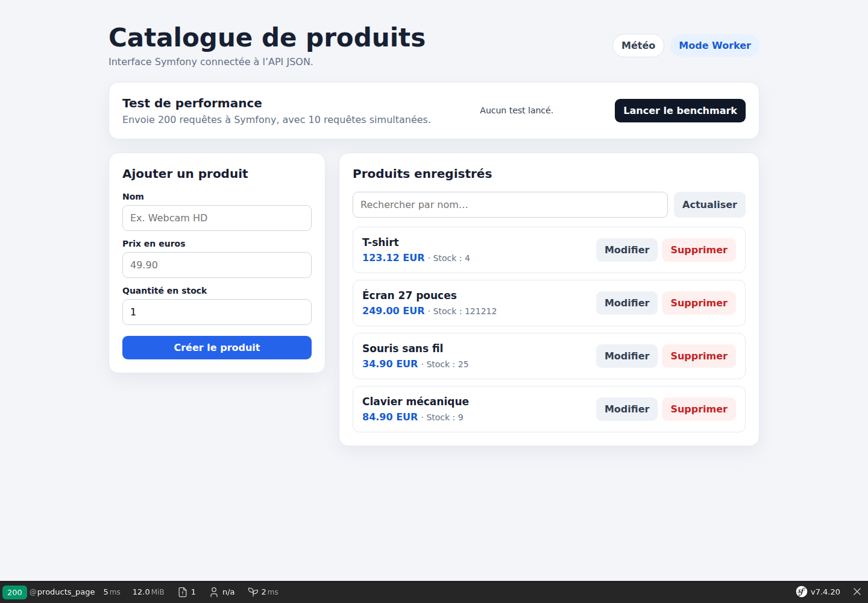Click the Aucun test lancé status text
The height and width of the screenshot is (603, 868).
(x=517, y=110)
